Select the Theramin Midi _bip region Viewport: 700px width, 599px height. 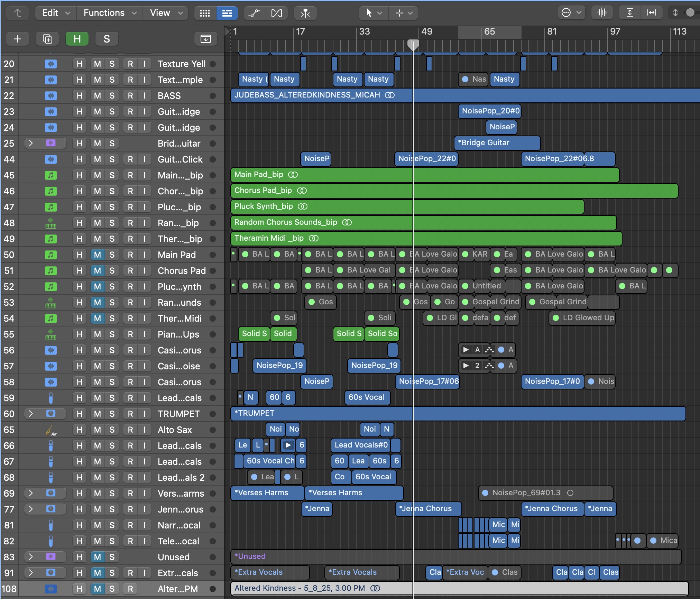click(x=426, y=238)
